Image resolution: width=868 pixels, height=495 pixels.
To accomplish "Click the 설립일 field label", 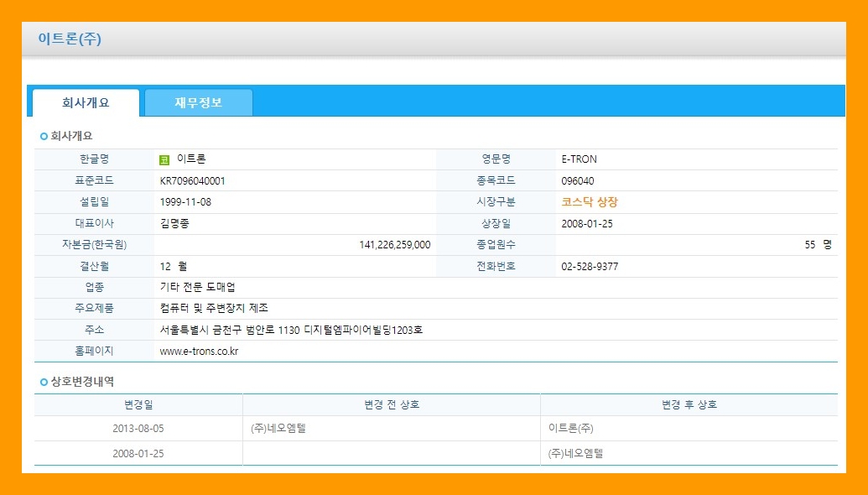I will (x=95, y=202).
